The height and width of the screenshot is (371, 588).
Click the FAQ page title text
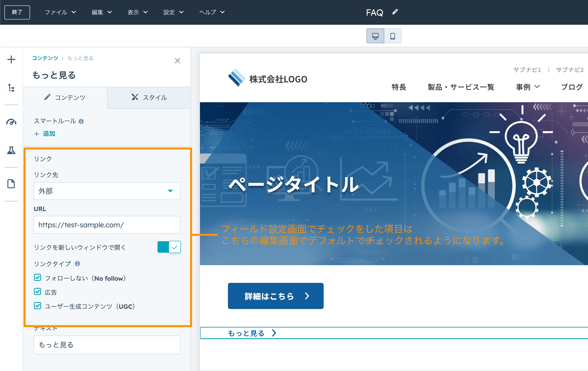(x=375, y=12)
